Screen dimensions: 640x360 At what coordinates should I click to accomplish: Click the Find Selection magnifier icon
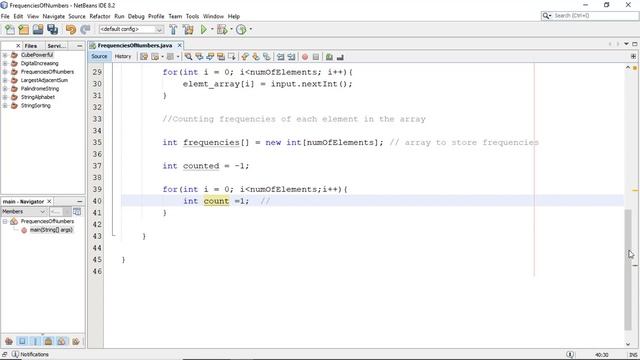pyautogui.click(x=188, y=57)
